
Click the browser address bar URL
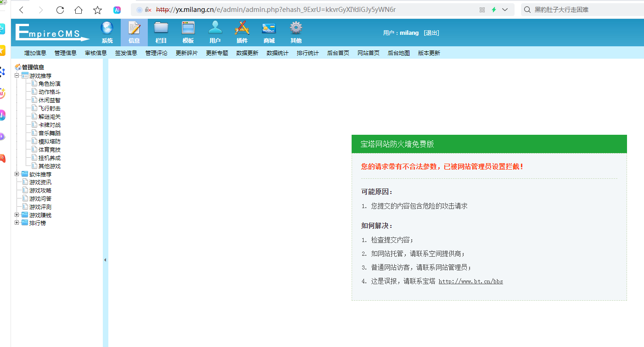(x=275, y=10)
